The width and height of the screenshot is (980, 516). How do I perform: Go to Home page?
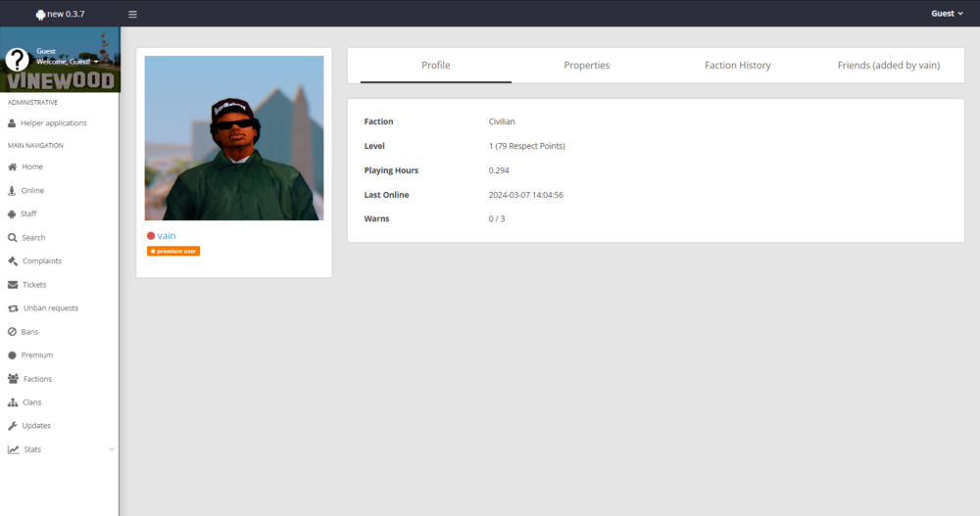tap(32, 166)
